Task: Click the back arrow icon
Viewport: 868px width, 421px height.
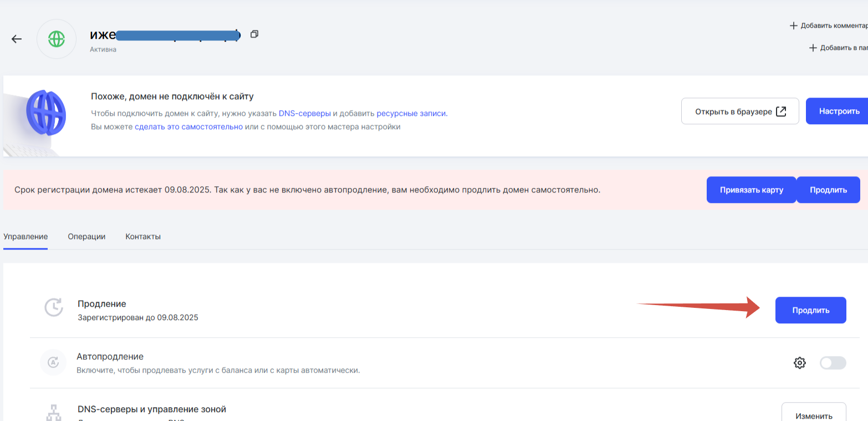Action: 17,39
